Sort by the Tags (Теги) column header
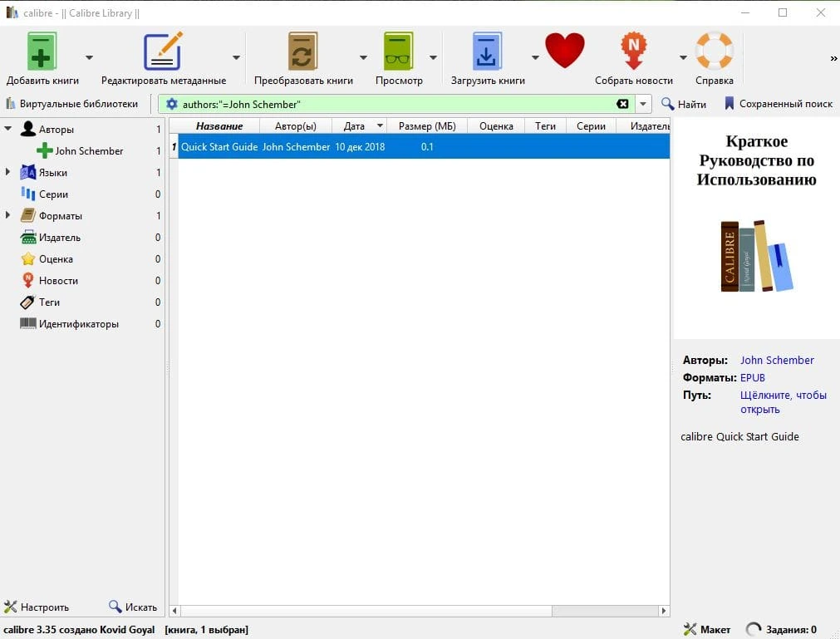Viewport: 840px width, 639px height. coord(545,125)
